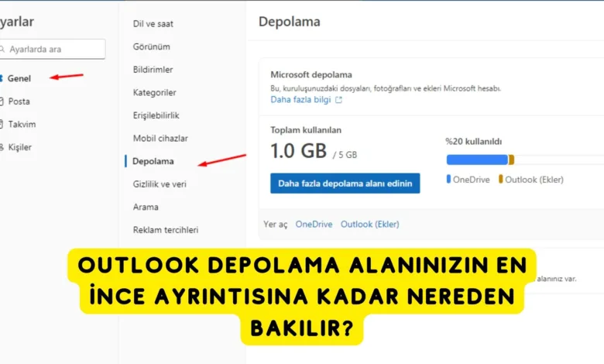
Task: Click the Outlook (Ekler) link under Yer aç
Action: tap(370, 224)
